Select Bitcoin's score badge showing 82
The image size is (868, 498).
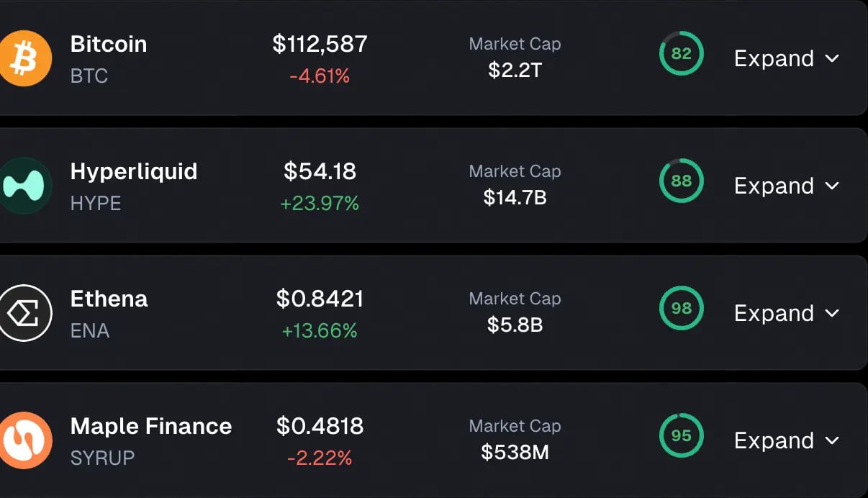[681, 53]
